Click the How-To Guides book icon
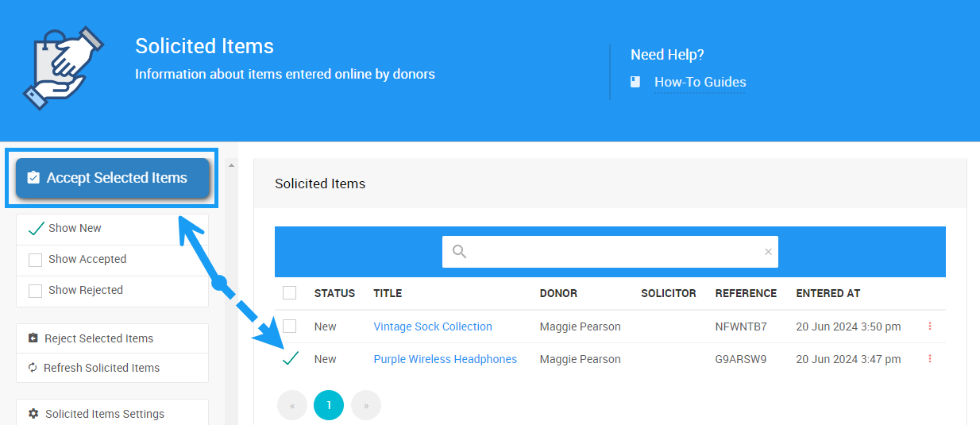Screen dimensions: 980x425 pyautogui.click(x=635, y=82)
